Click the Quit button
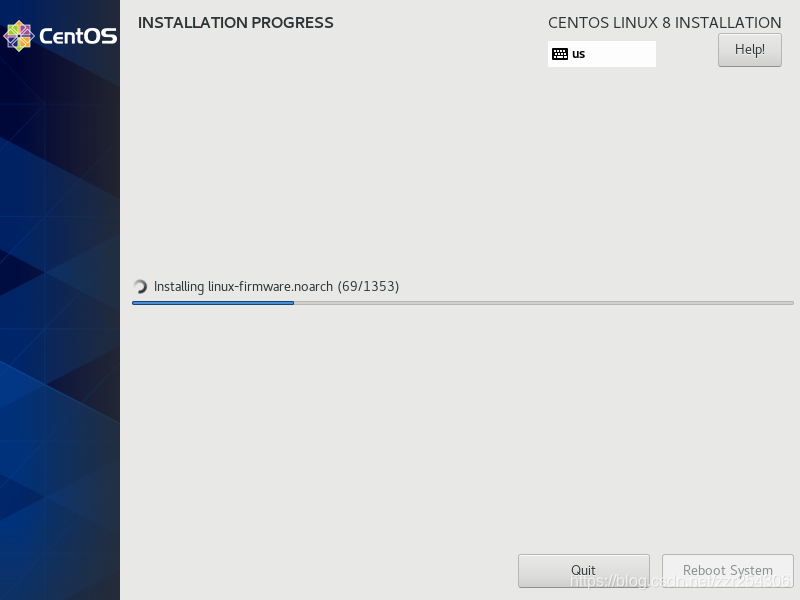 point(584,570)
